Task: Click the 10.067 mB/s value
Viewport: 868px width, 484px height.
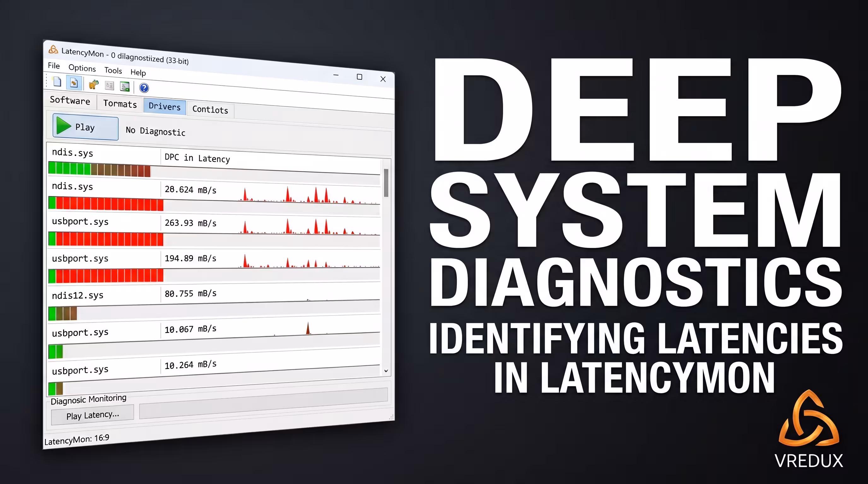Action: coord(191,329)
